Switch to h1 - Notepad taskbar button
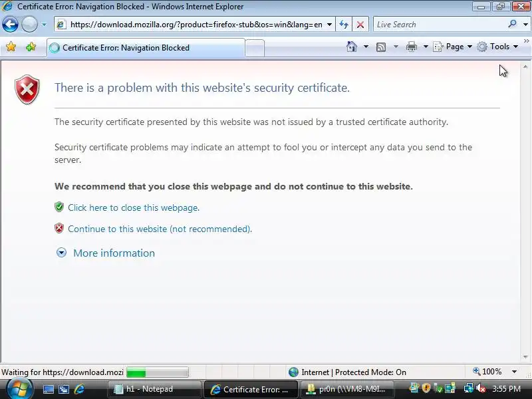 tap(154, 389)
